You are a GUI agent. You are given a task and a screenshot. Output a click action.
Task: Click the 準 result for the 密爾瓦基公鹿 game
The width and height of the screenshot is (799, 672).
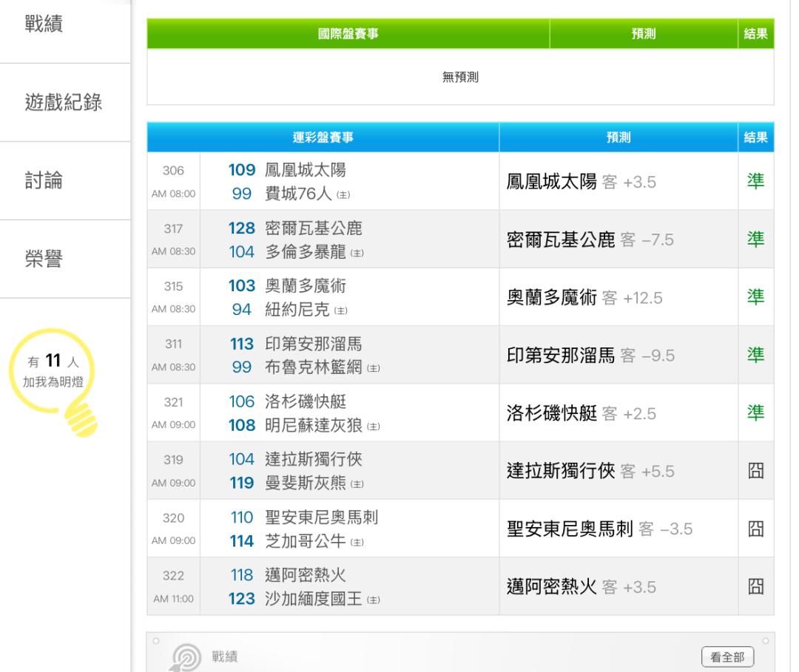755,240
